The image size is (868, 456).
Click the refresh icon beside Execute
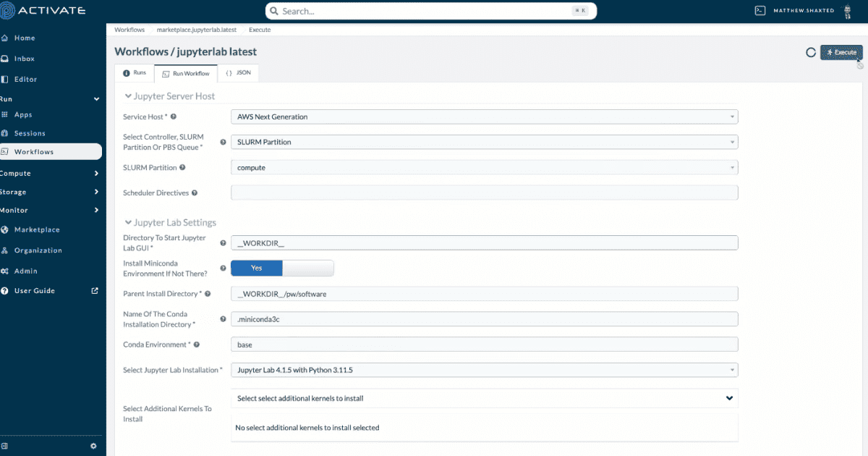[811, 53]
